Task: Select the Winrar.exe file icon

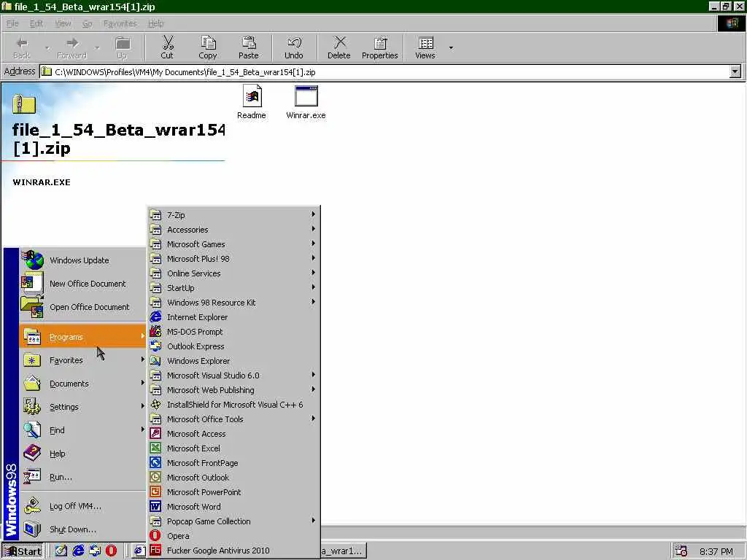Action: tap(306, 102)
